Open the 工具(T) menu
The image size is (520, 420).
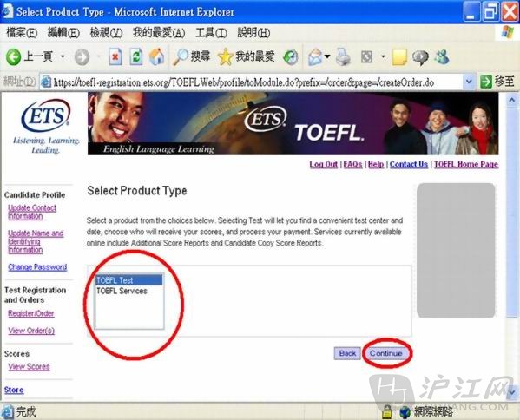[x=211, y=33]
